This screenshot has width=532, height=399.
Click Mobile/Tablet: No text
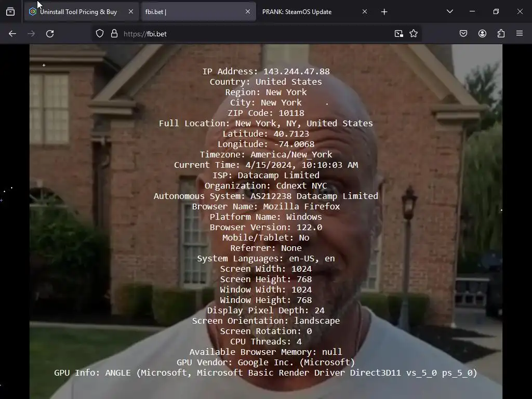tap(266, 238)
